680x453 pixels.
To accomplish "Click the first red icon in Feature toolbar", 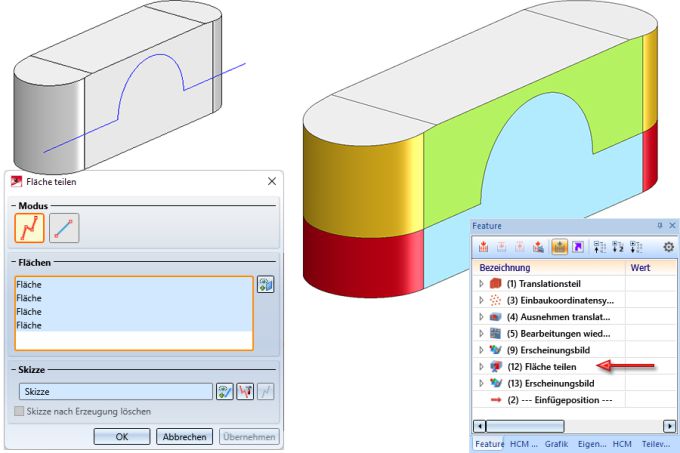I will point(484,246).
